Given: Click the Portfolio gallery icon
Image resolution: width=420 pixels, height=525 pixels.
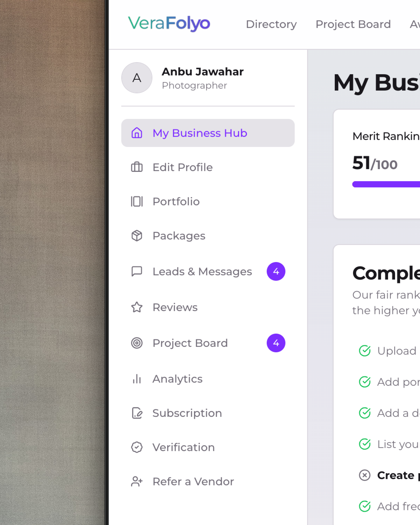Looking at the screenshot, I should 137,201.
